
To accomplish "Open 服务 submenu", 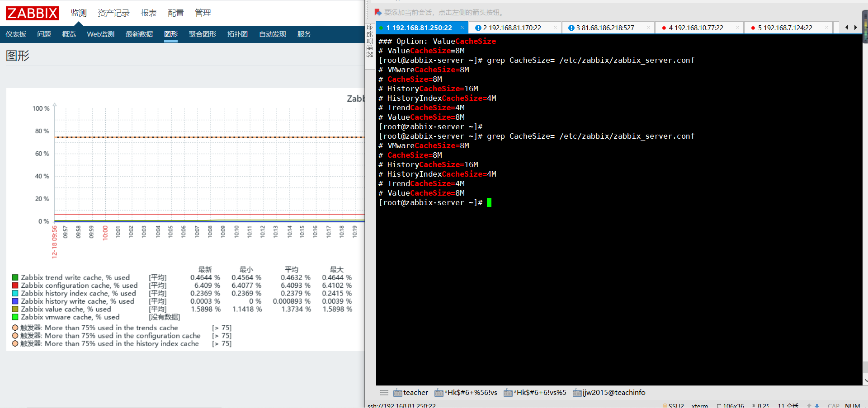I will [304, 34].
